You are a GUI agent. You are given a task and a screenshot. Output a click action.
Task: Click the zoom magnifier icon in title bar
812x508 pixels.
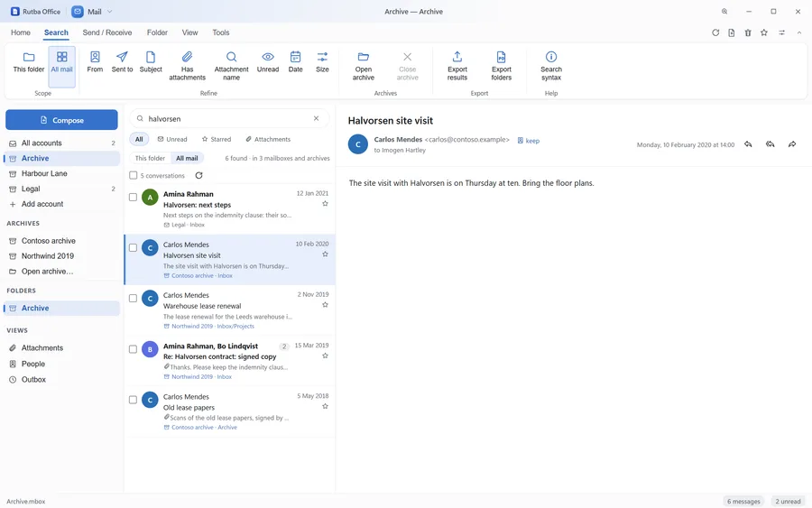click(x=724, y=12)
